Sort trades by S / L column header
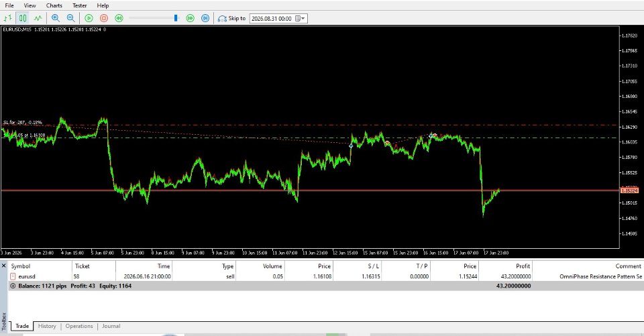Viewport: 644px width, 336px height. tap(358, 266)
